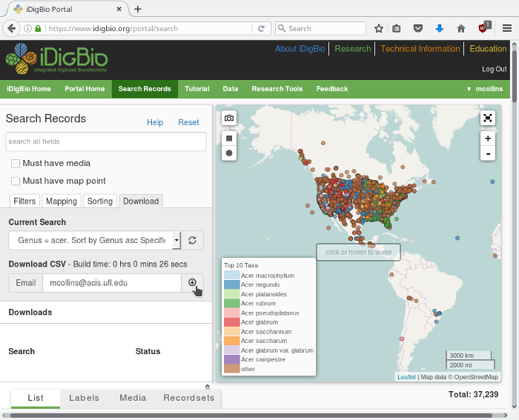Switch to the Mapping tab

tap(61, 201)
